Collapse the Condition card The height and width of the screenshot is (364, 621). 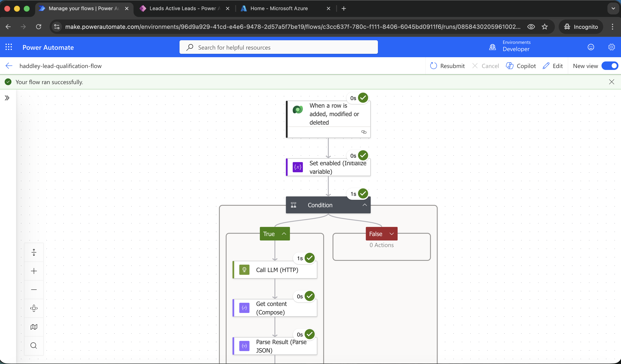pyautogui.click(x=365, y=205)
